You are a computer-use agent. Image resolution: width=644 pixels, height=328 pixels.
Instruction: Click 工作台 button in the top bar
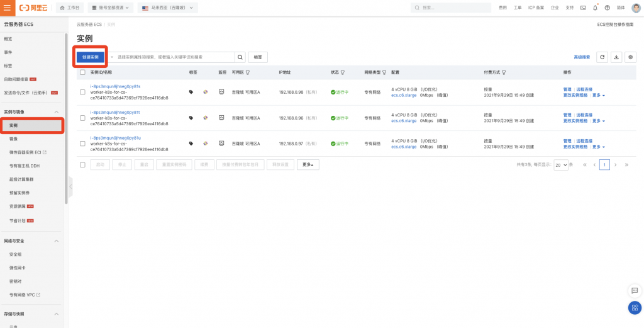click(70, 8)
